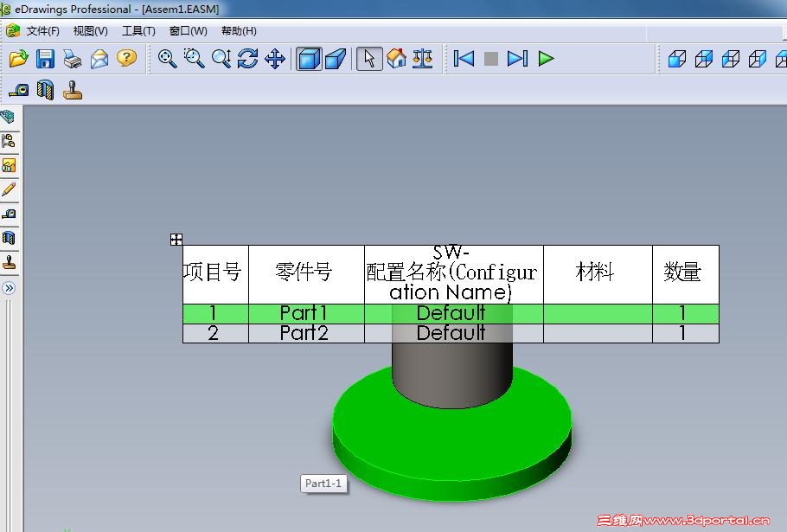This screenshot has width=787, height=532.
Task: Open the Stamp panel in the left sidebar
Action: tap(9, 262)
